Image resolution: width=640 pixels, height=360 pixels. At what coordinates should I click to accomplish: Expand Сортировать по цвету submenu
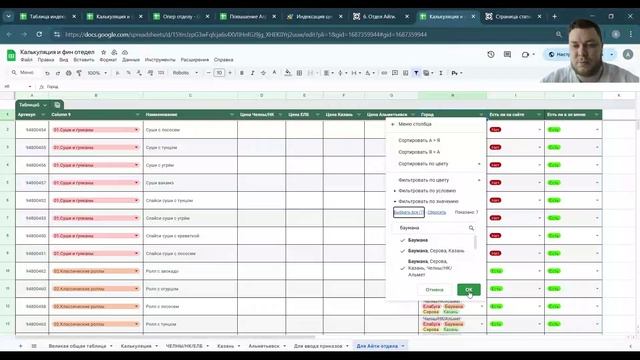(x=436, y=164)
